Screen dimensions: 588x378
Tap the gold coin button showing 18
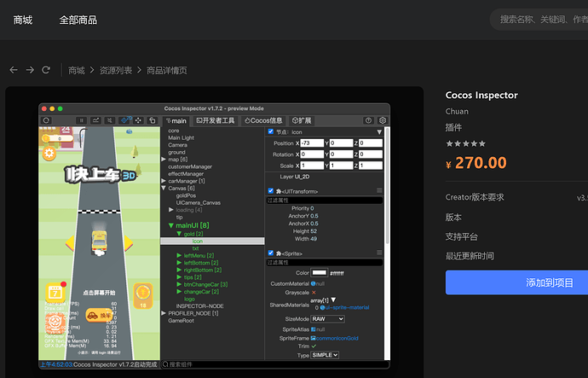(x=143, y=296)
